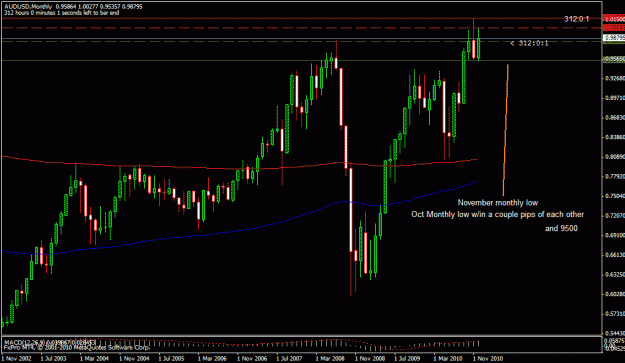Click the '1 Jul 2005' date label
625x363 pixels.
coord(171,359)
